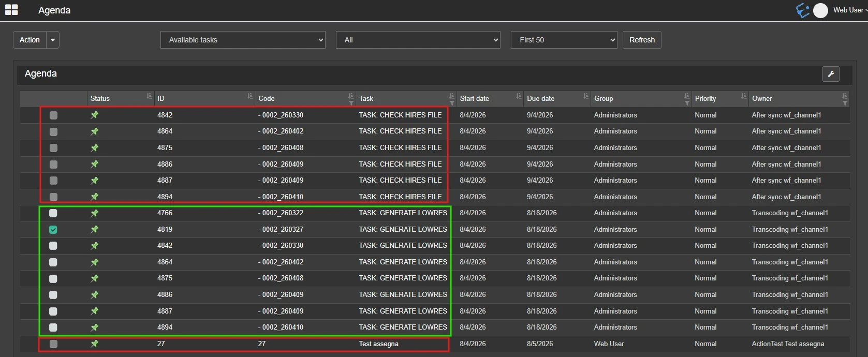Click sort icon in Task column header

click(451, 96)
